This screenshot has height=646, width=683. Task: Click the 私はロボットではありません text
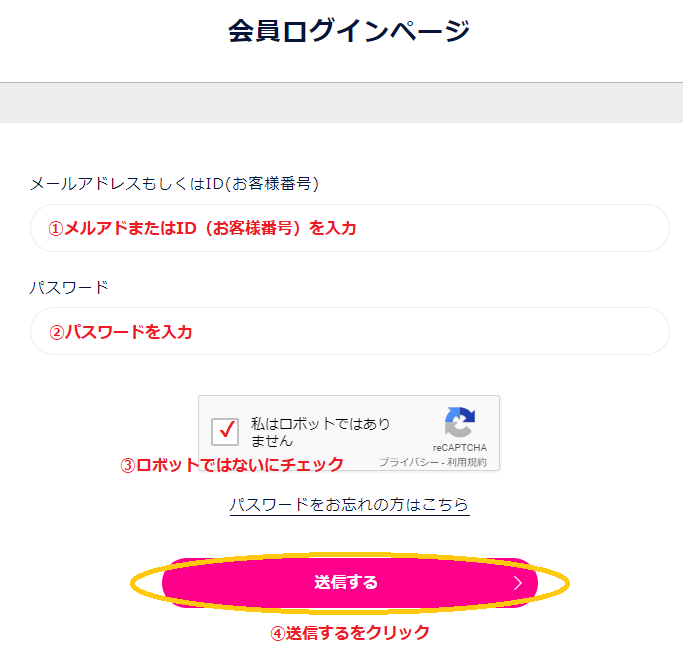[320, 432]
